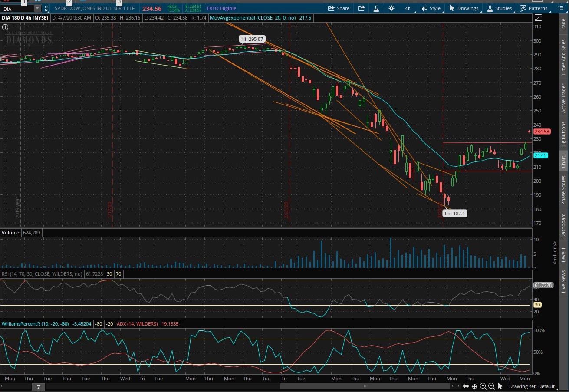Screen dimensions: 569x392
Task: Click the 217.5 EMA value tag
Action: click(540, 155)
